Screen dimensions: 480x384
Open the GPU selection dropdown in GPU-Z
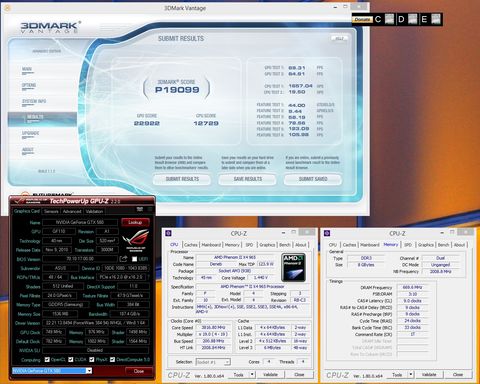coord(89,371)
